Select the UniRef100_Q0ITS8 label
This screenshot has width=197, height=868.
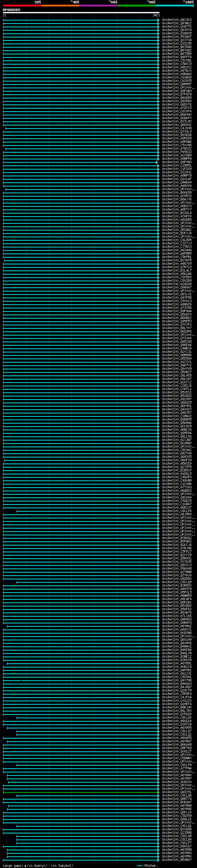(177, 40)
